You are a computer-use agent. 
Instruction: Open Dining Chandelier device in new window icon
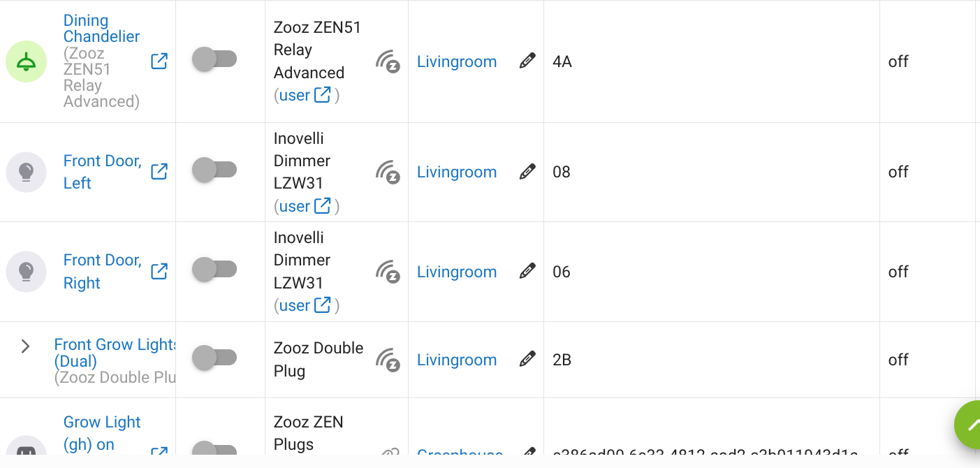click(x=159, y=61)
